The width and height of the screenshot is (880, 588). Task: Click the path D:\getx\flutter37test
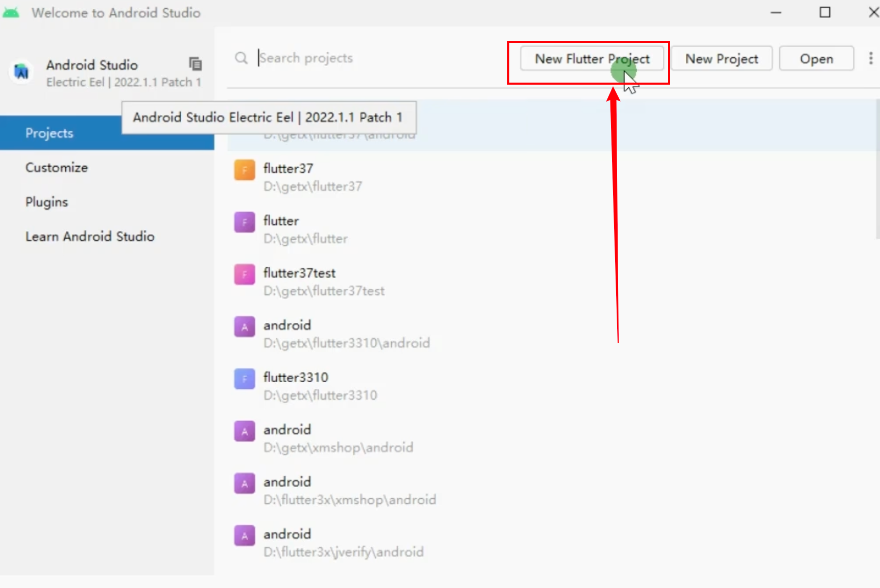tap(324, 291)
